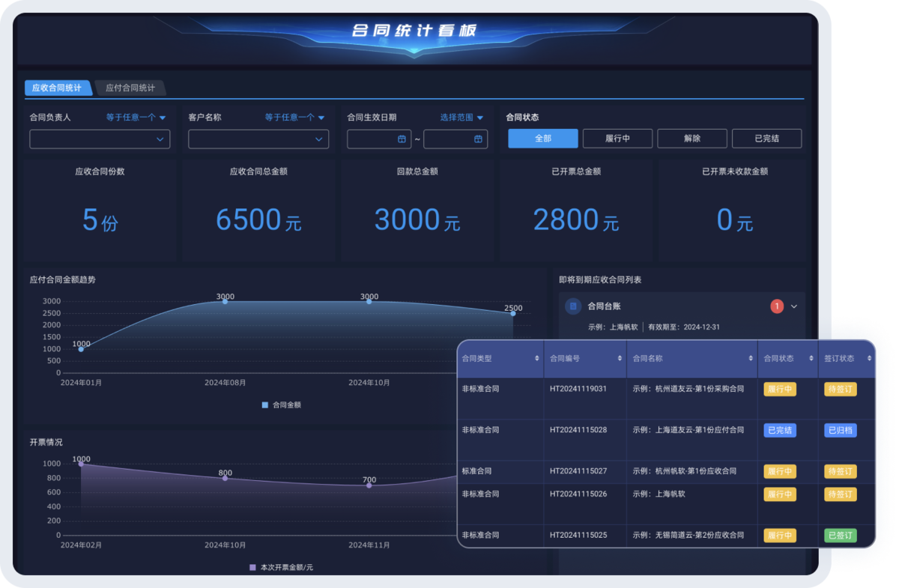The image size is (899, 588).
Task: Click the end date input field
Action: coord(455,139)
